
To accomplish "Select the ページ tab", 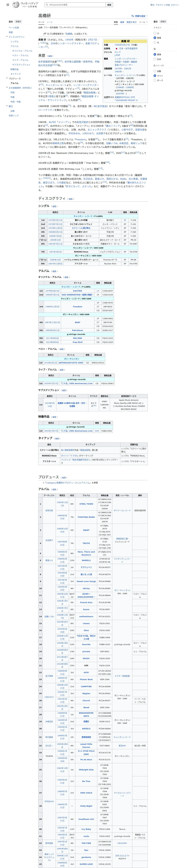I will tap(41, 22).
